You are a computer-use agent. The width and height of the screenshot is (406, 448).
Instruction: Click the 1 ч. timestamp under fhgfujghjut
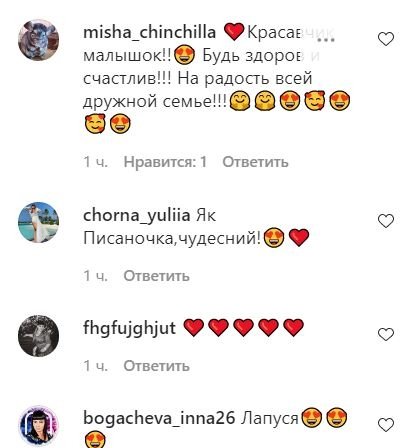[95, 366]
